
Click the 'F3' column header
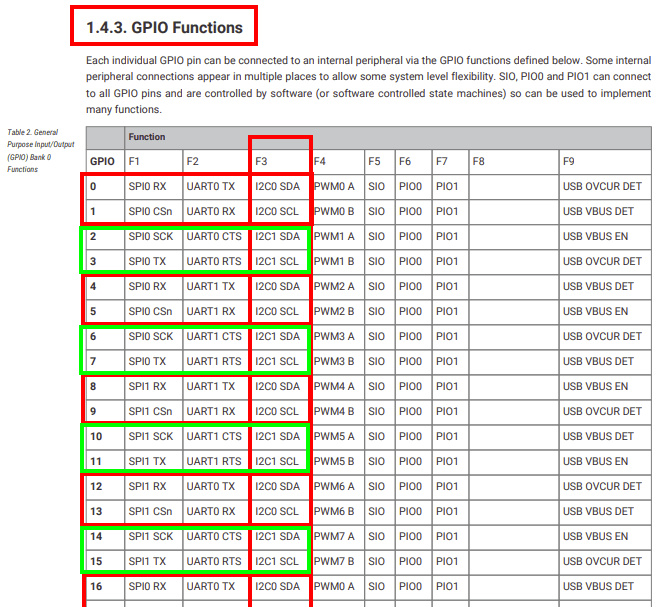click(x=261, y=162)
